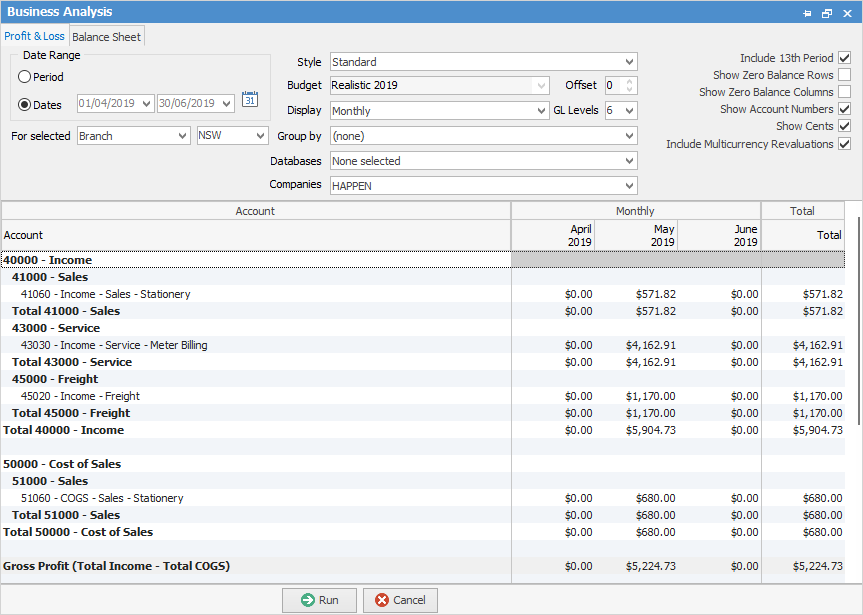This screenshot has height=615, width=863.
Task: Click the Run button
Action: (x=318, y=600)
